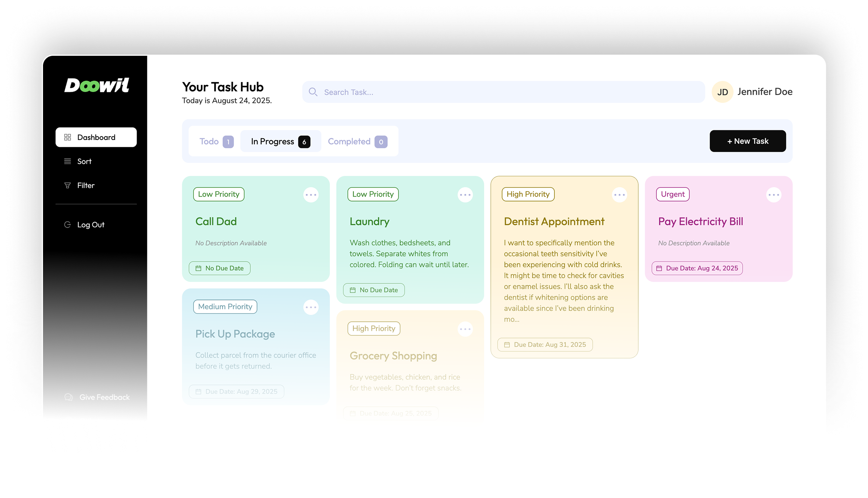This screenshot has width=868, height=498.
Task: Click calendar icon on Pick Up Package due date
Action: [x=198, y=392]
